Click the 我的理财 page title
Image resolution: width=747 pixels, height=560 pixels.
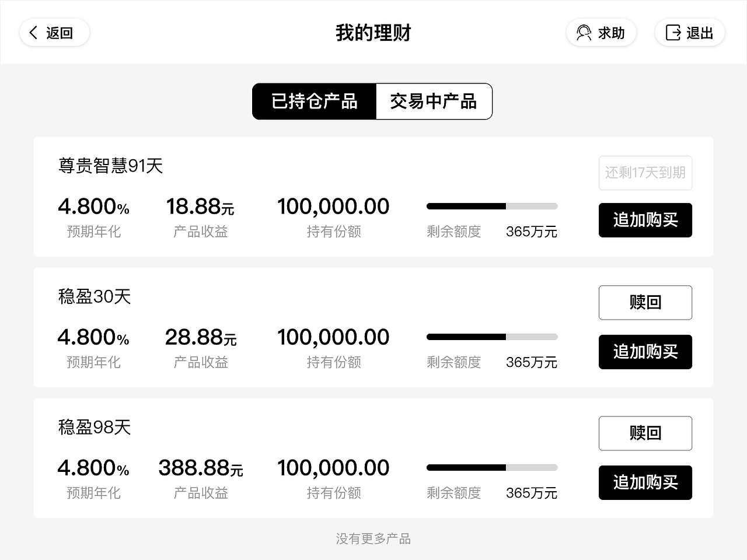pyautogui.click(x=373, y=33)
